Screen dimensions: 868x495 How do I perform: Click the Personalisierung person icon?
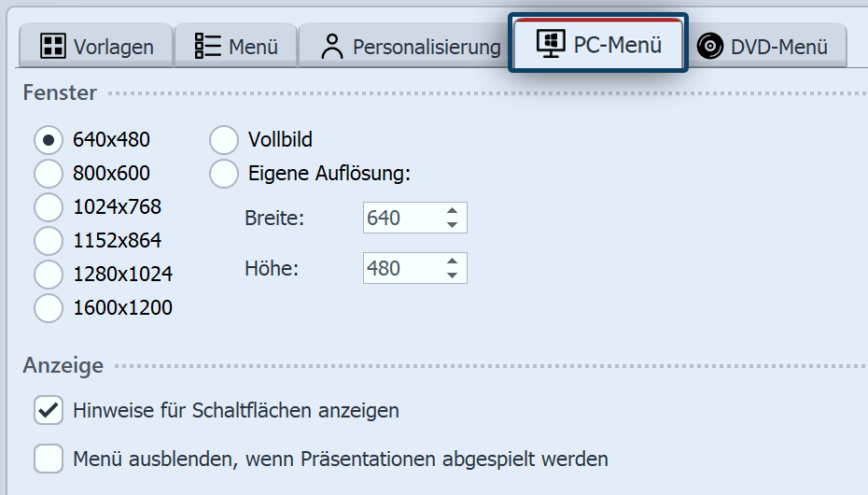331,46
